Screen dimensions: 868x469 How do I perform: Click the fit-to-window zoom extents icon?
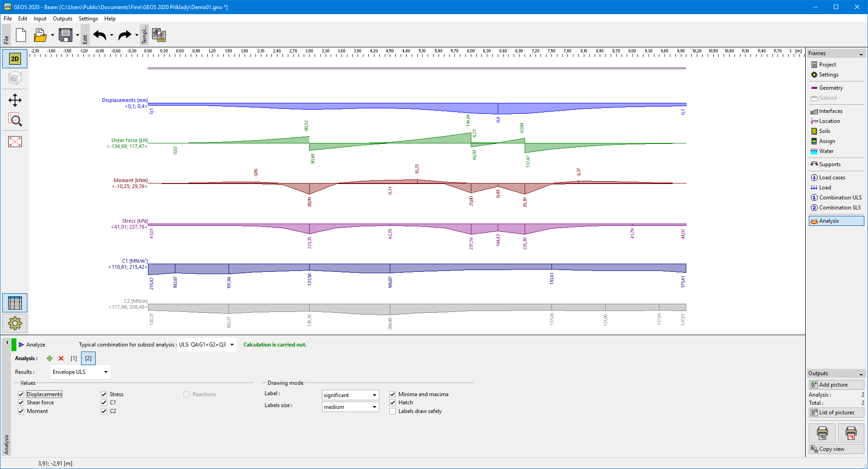pyautogui.click(x=15, y=142)
